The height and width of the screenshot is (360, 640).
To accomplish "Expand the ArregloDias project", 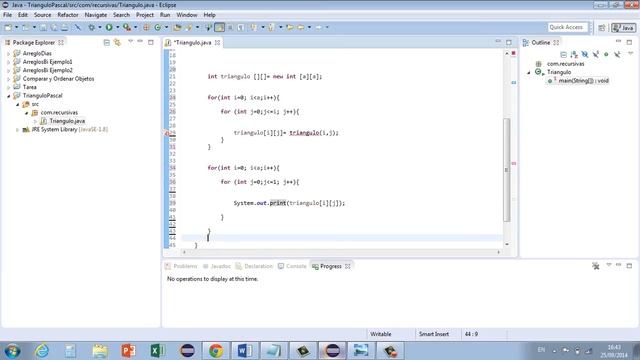I will [x=9, y=53].
